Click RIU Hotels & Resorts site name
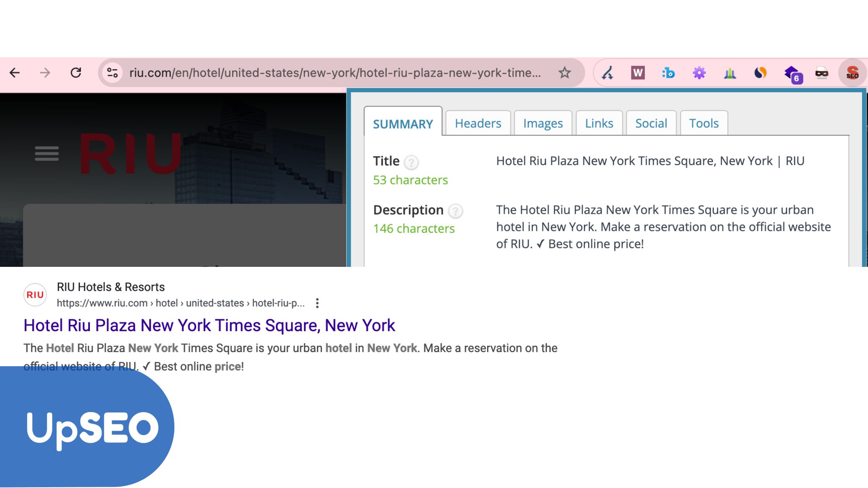 click(111, 287)
